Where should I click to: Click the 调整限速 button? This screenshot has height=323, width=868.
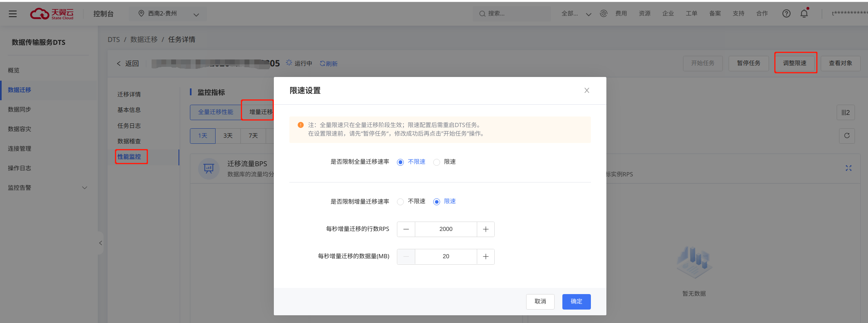(795, 63)
